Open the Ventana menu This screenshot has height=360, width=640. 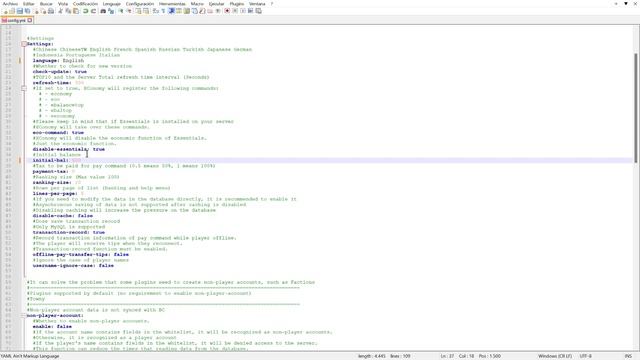(x=257, y=4)
